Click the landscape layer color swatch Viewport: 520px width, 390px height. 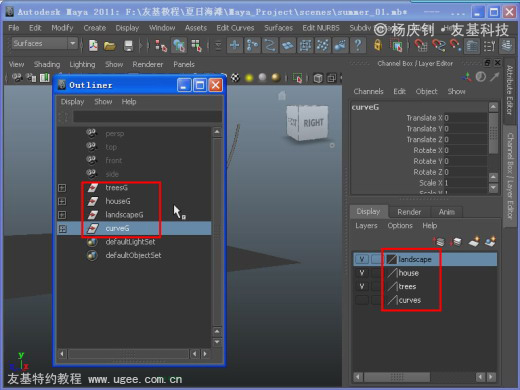coord(392,259)
